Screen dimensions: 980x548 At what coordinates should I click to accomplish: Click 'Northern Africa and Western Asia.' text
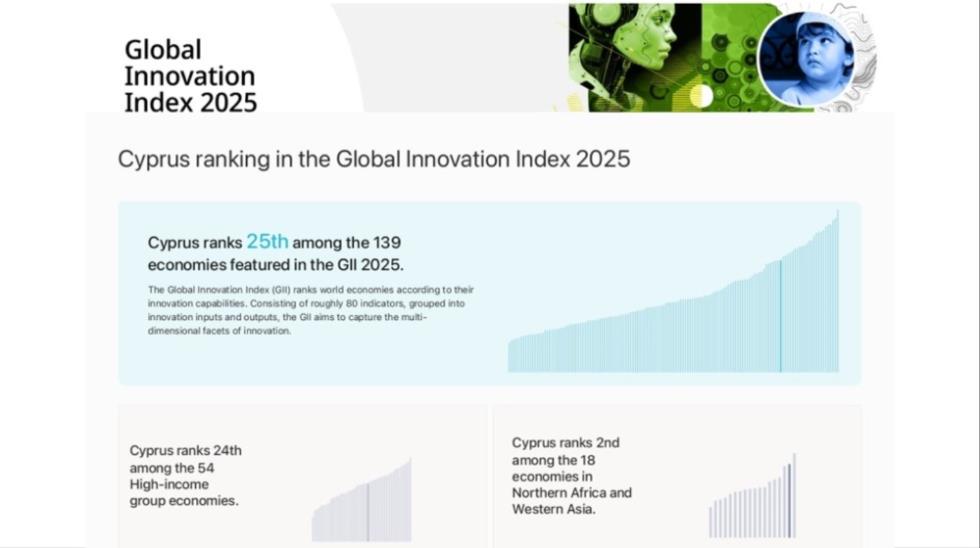pyautogui.click(x=572, y=501)
